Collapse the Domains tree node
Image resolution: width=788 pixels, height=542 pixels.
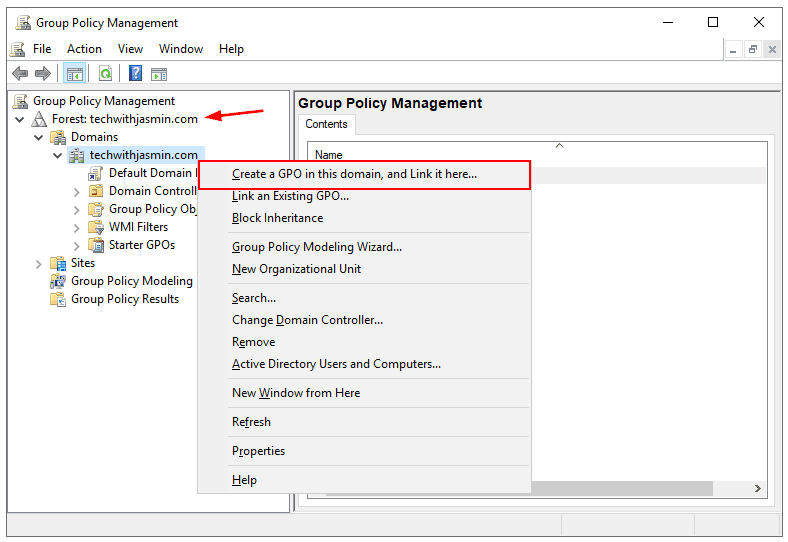tap(39, 137)
